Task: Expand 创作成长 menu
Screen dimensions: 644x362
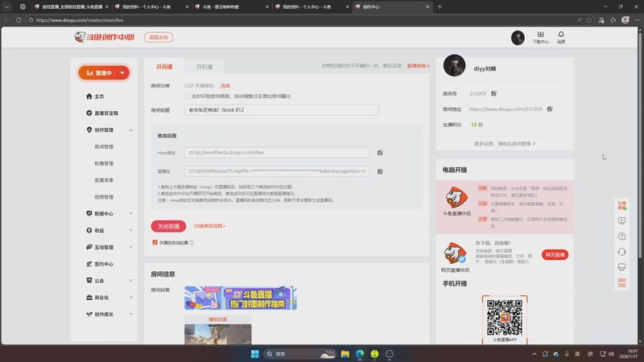Action: coord(130,315)
